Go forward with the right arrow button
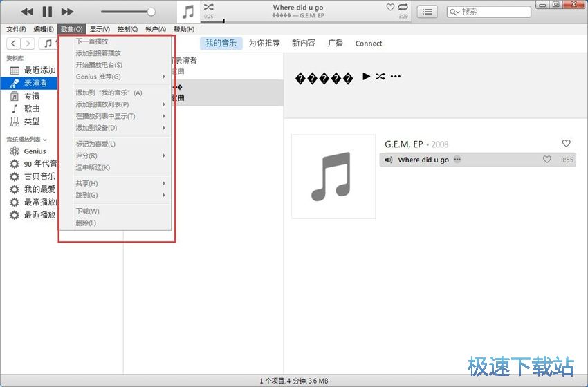Screen dimensions: 588x387 28,44
